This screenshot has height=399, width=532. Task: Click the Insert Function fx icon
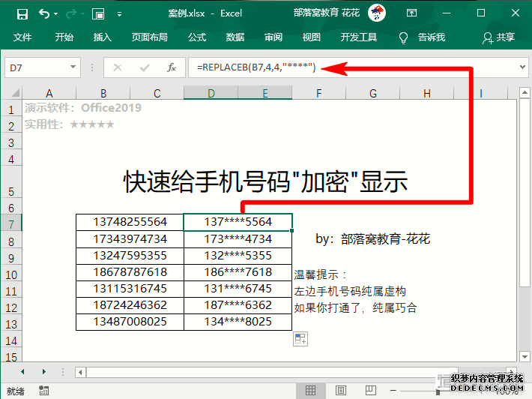coord(171,67)
